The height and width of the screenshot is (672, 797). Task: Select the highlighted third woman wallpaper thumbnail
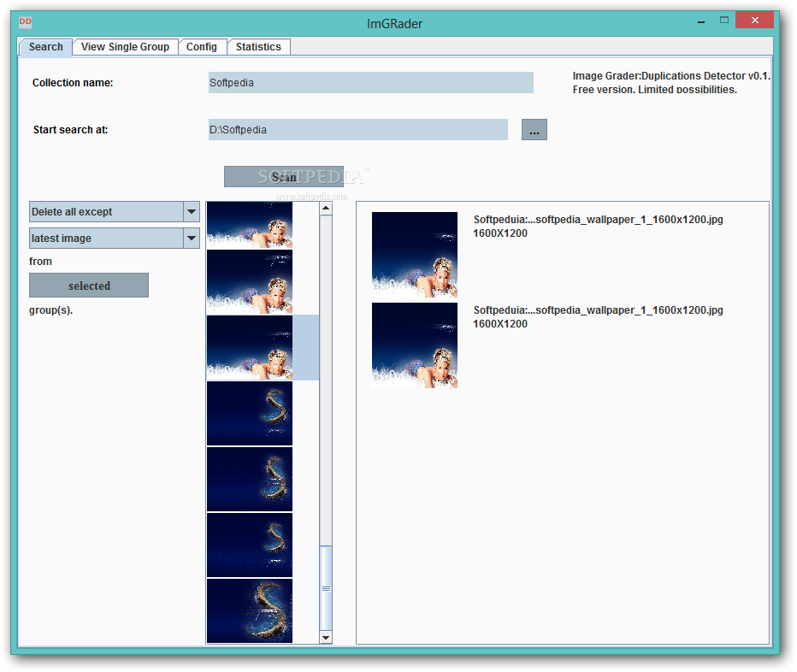click(250, 348)
